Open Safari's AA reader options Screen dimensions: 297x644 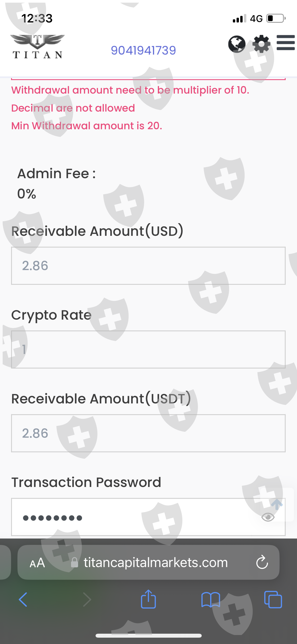(37, 563)
